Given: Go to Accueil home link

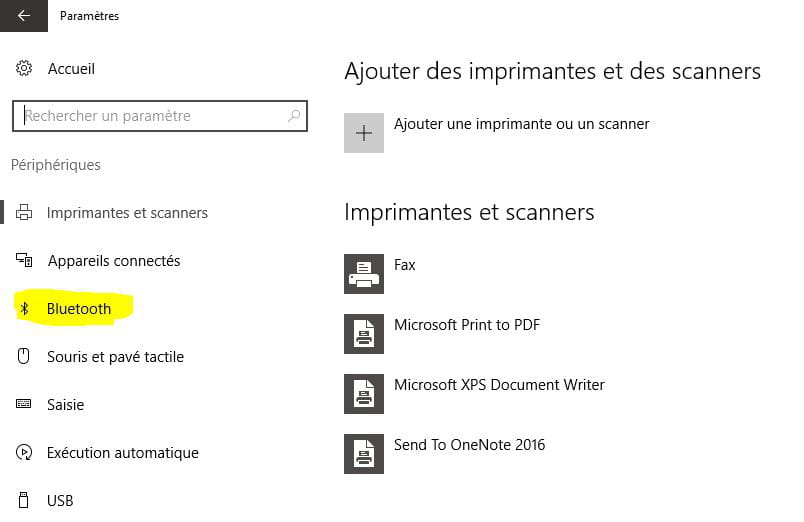Looking at the screenshot, I should click(71, 69).
